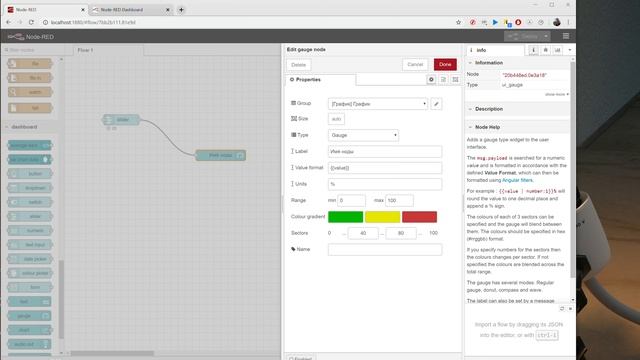Open the debug messages sidebar icon

pyautogui.click(x=545, y=50)
